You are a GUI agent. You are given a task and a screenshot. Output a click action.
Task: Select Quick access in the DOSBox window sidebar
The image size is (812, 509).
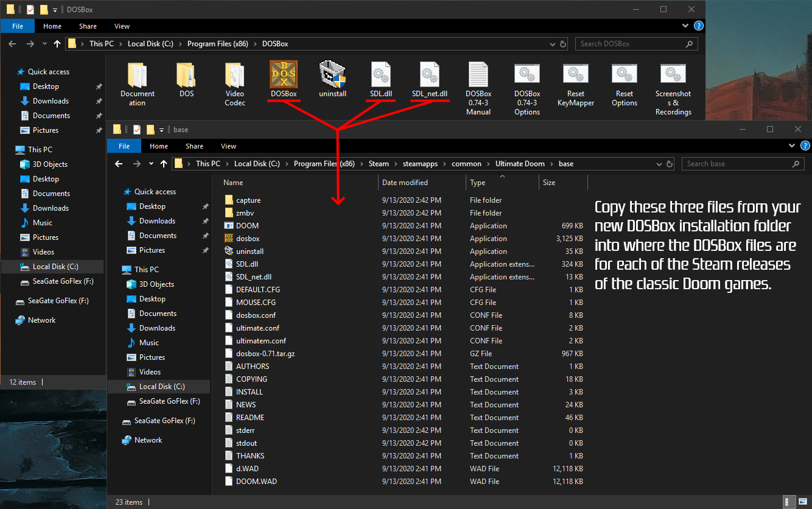click(x=49, y=72)
